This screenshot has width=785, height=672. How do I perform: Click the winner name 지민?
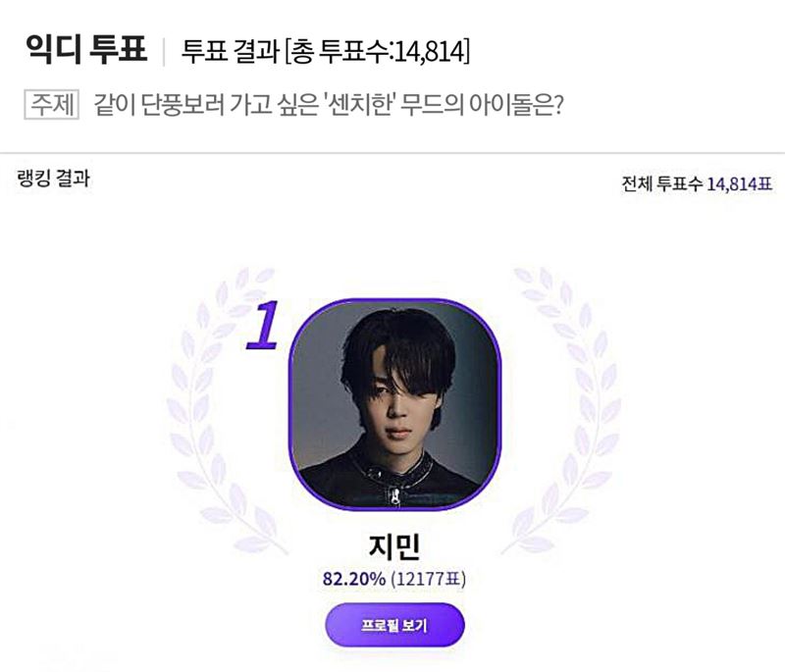tap(394, 545)
